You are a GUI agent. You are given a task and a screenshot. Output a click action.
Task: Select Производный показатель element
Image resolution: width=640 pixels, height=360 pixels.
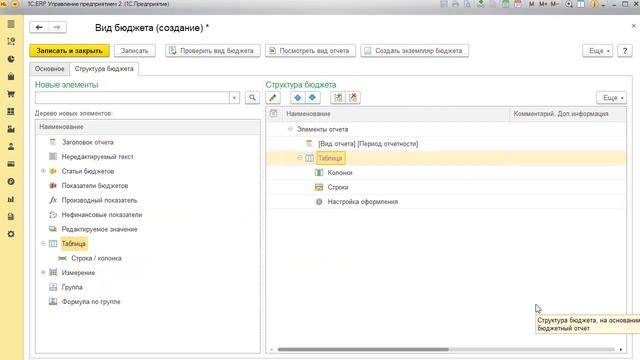[x=99, y=200]
